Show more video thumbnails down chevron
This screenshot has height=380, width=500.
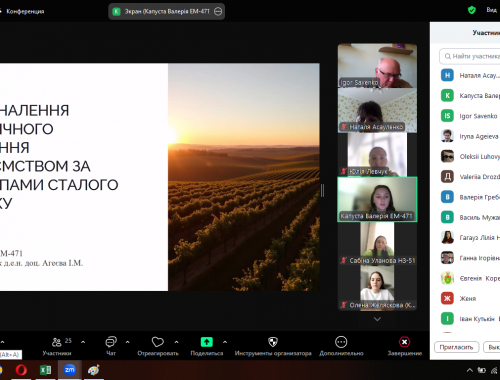[x=377, y=319]
